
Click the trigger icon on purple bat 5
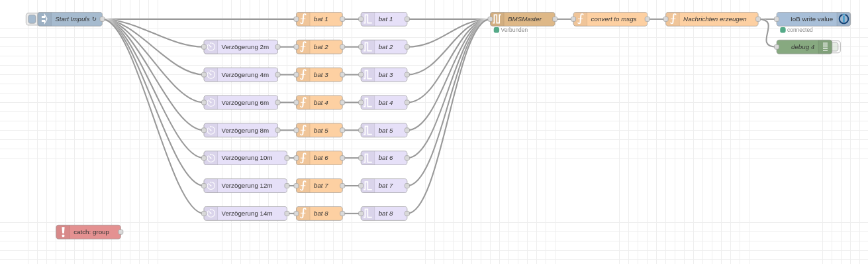coord(367,131)
